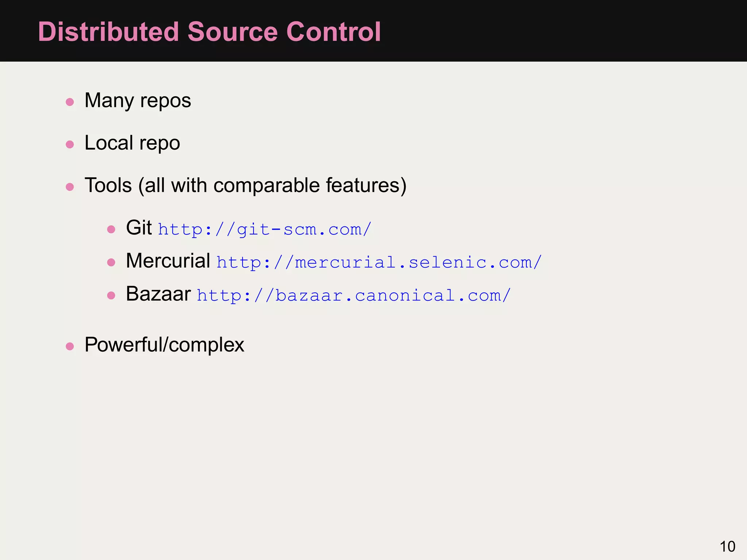This screenshot has width=747, height=560.
Task: Open the bazaar.canonical.com link
Action: (x=353, y=296)
